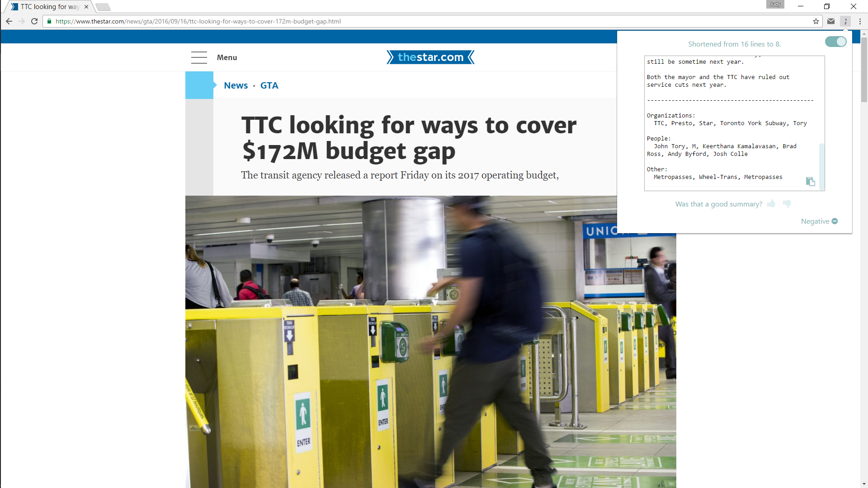868x488 pixels.
Task: Click the thestar.com logo
Action: (430, 57)
